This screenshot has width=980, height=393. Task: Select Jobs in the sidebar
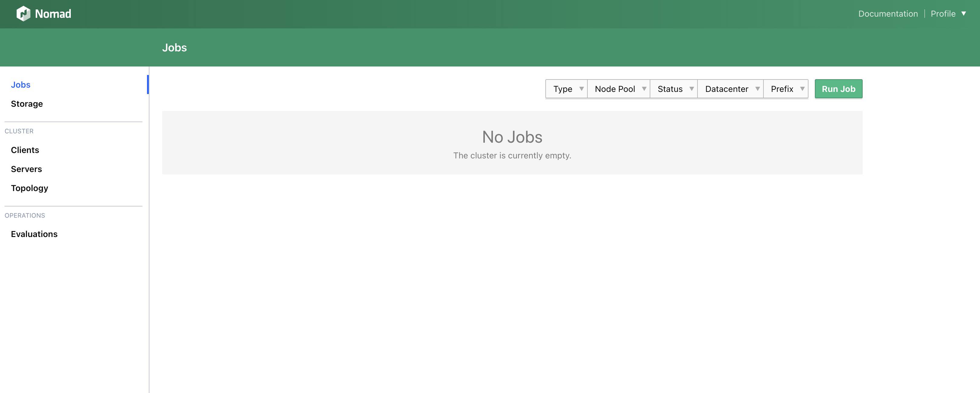coord(20,84)
